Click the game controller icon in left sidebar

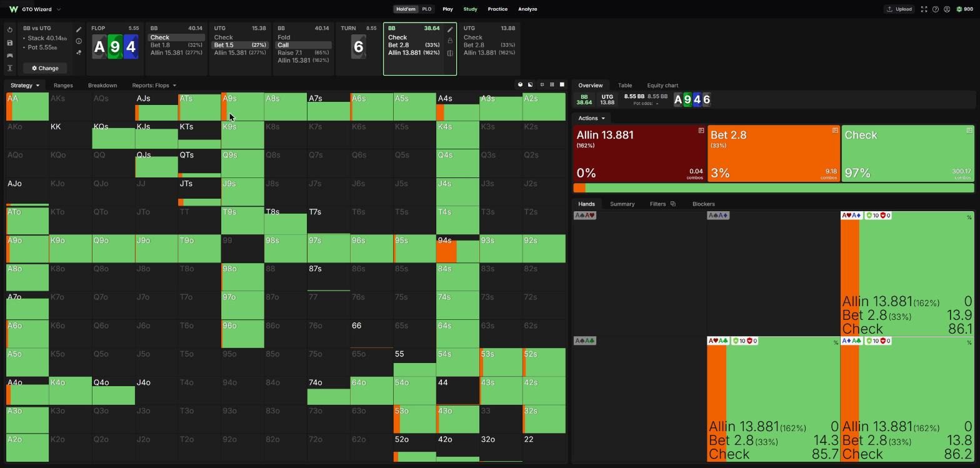[10, 56]
